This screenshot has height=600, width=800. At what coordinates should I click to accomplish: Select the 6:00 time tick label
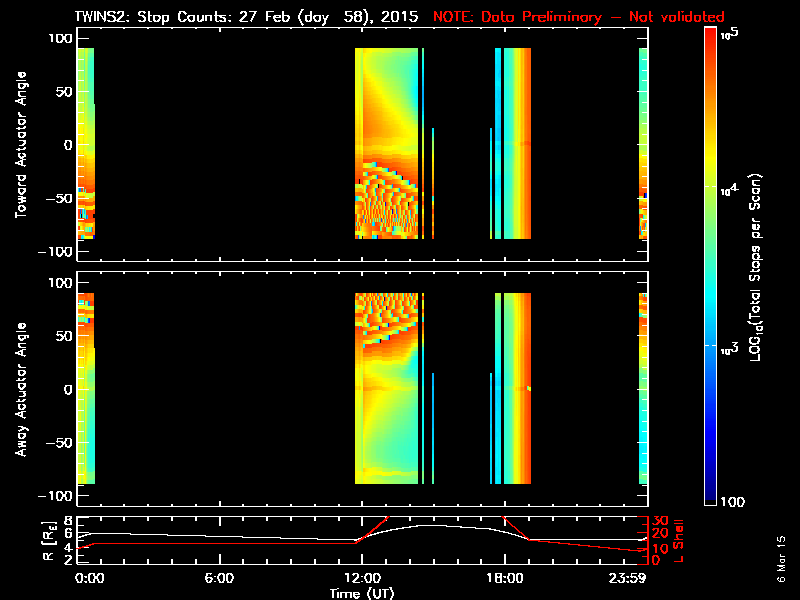pyautogui.click(x=219, y=578)
